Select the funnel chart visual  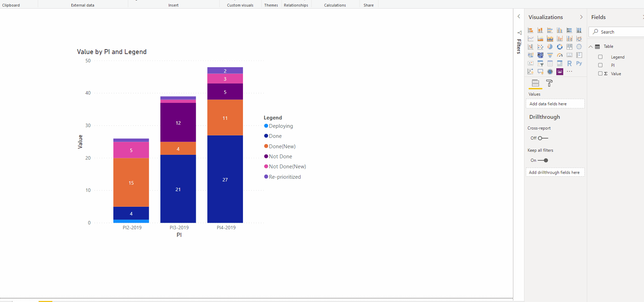tap(550, 55)
